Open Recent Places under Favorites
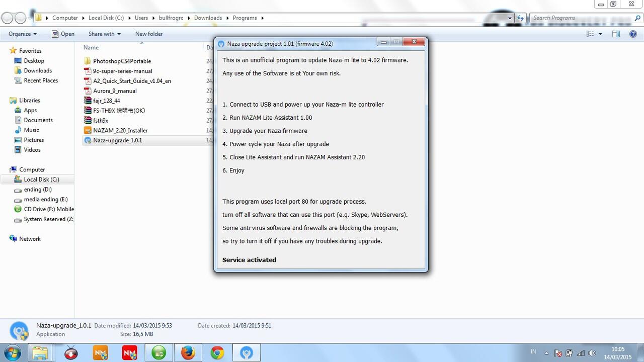This screenshot has height=362, width=644. pyautogui.click(x=41, y=80)
